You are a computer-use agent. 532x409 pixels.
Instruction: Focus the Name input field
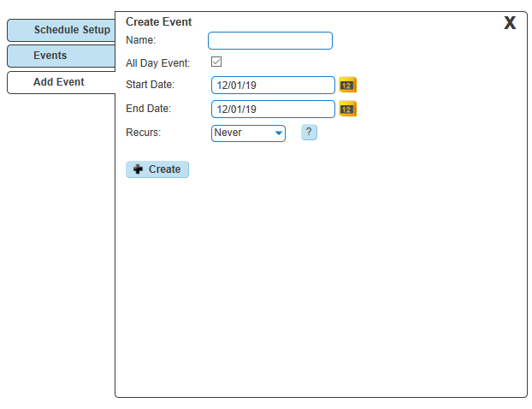(x=270, y=41)
